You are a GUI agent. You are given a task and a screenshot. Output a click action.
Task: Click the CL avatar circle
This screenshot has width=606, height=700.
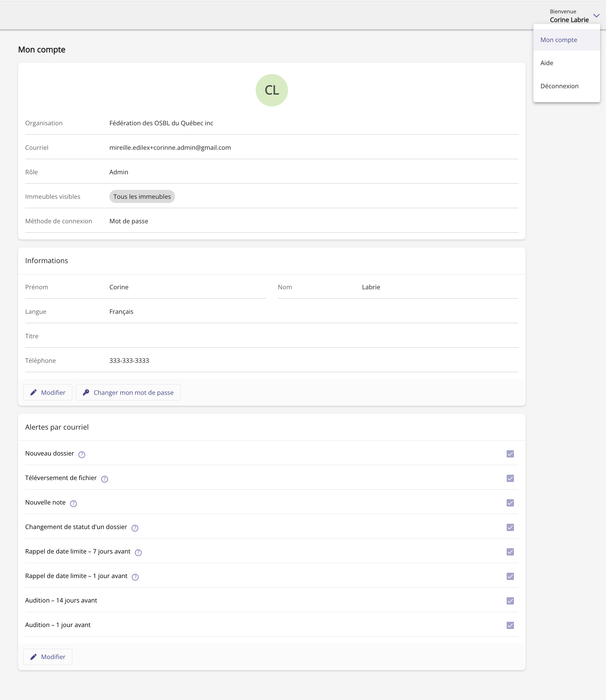(x=272, y=90)
